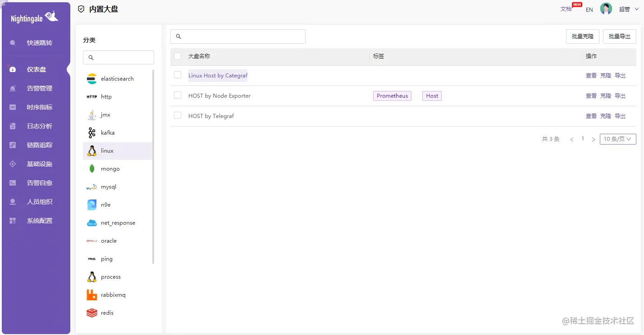Check the Linux Host by Categraf row checkbox
The height and width of the screenshot is (335, 644).
178,75
